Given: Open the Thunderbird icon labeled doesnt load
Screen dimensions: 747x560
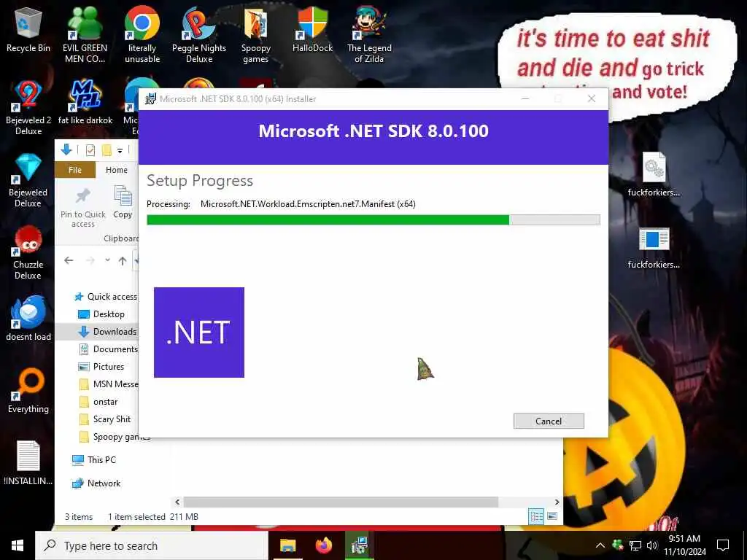Looking at the screenshot, I should click(28, 318).
